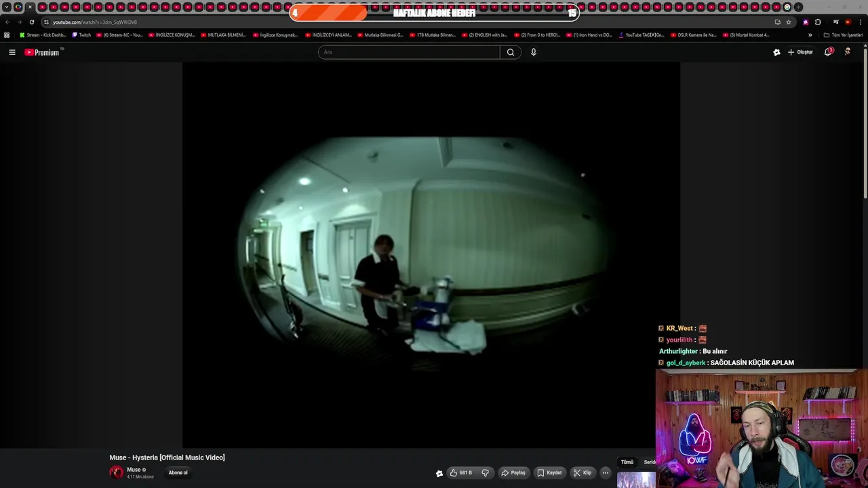Open the Mortal Kombat 4 bookmark

[x=746, y=35]
